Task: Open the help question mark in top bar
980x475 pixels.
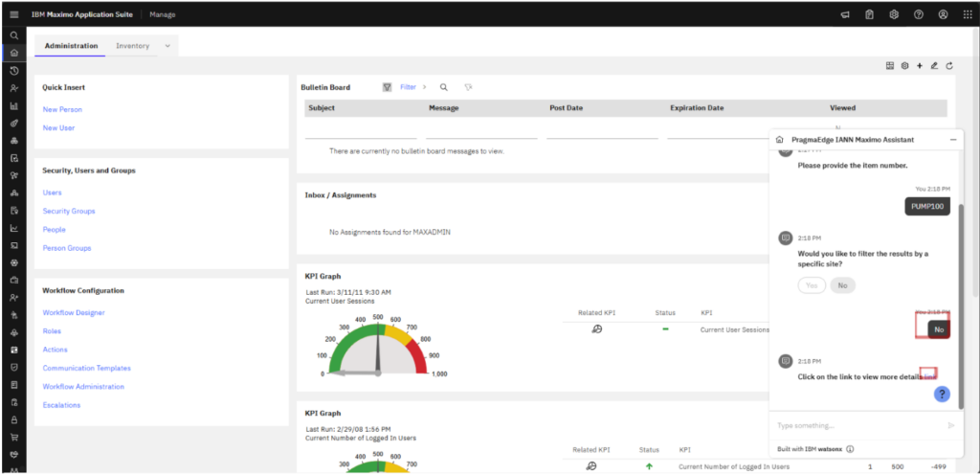Action: pyautogui.click(x=918, y=14)
